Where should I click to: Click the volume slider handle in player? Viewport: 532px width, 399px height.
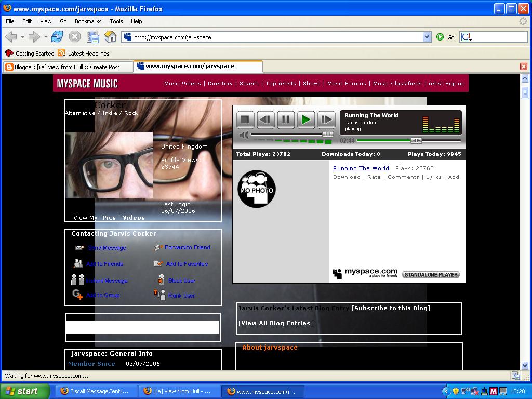coord(328,135)
